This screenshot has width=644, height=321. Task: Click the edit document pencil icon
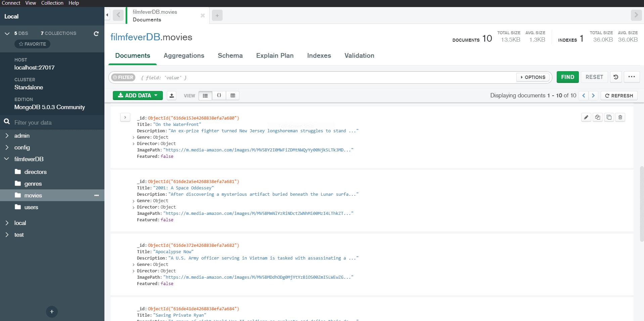coord(586,117)
